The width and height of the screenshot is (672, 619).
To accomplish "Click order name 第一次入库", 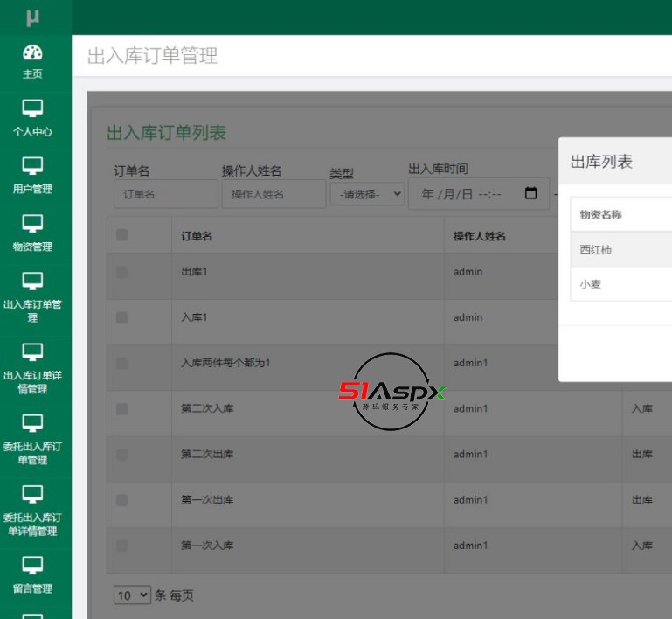I will pyautogui.click(x=207, y=546).
